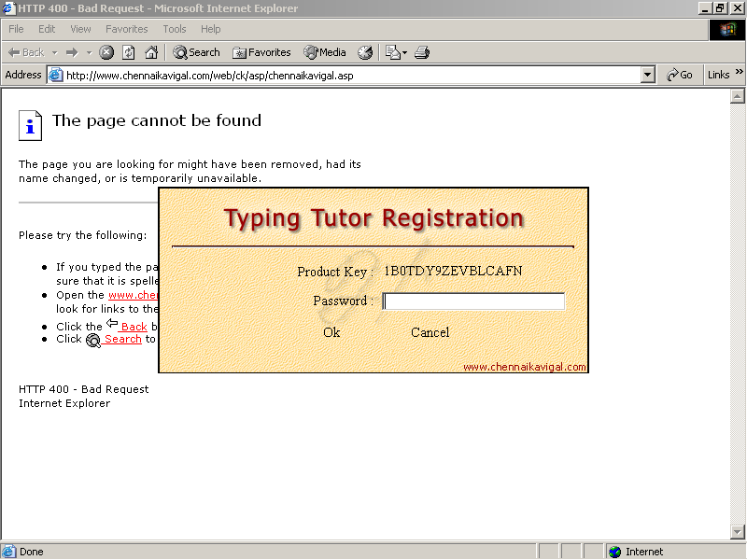Open the Media pane from toolbar

tap(324, 52)
